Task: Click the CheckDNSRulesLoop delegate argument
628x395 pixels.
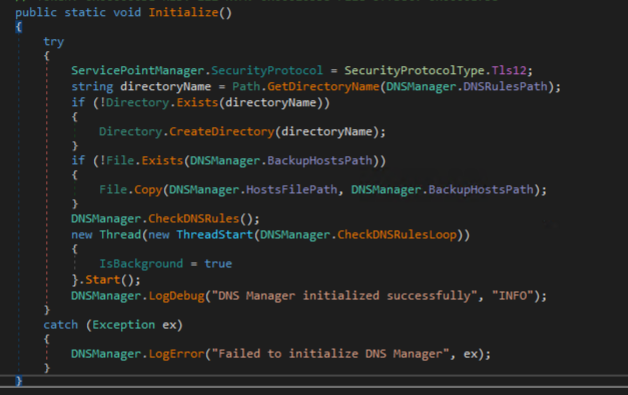Action: (397, 235)
